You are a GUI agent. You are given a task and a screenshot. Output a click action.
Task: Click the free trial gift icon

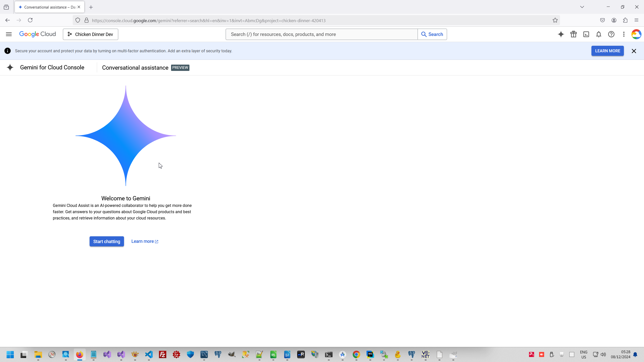coord(573,34)
